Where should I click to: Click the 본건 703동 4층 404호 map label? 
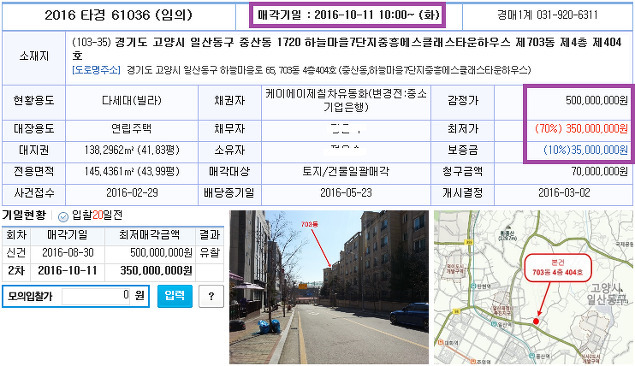(557, 268)
